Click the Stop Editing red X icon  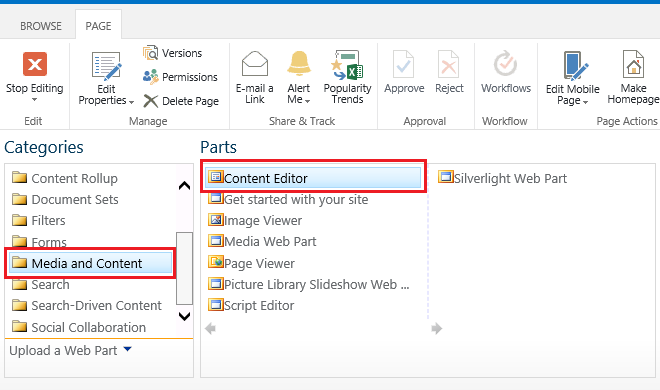click(x=35, y=64)
